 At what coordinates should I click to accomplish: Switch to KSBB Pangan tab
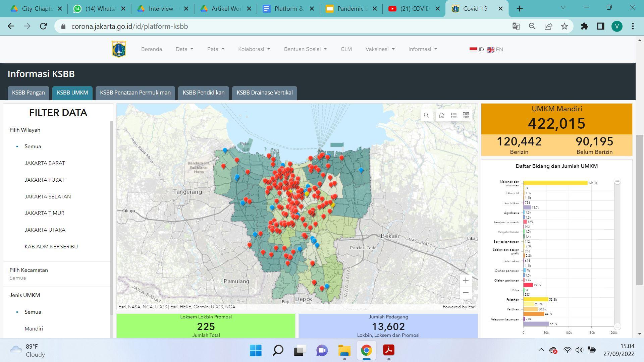point(29,93)
